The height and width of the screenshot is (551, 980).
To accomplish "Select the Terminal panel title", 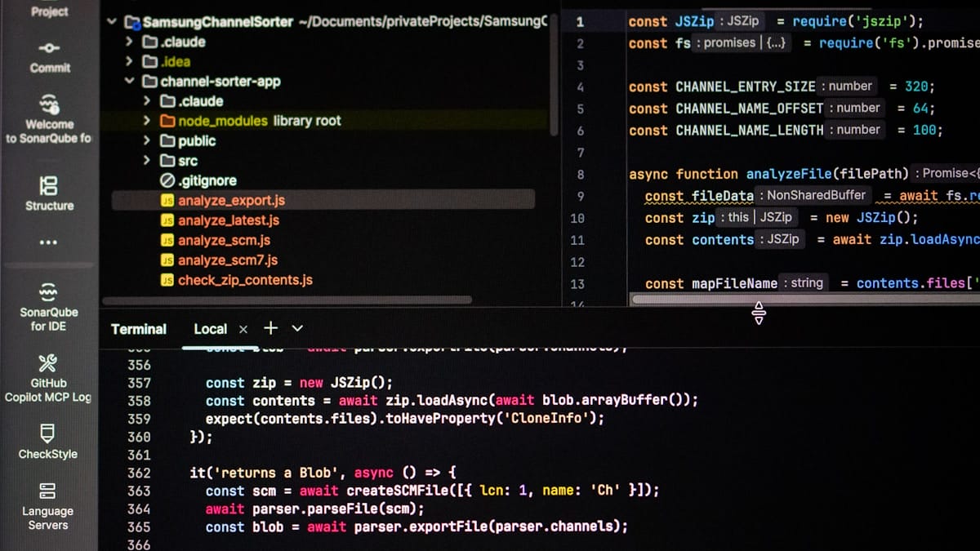I will [139, 329].
